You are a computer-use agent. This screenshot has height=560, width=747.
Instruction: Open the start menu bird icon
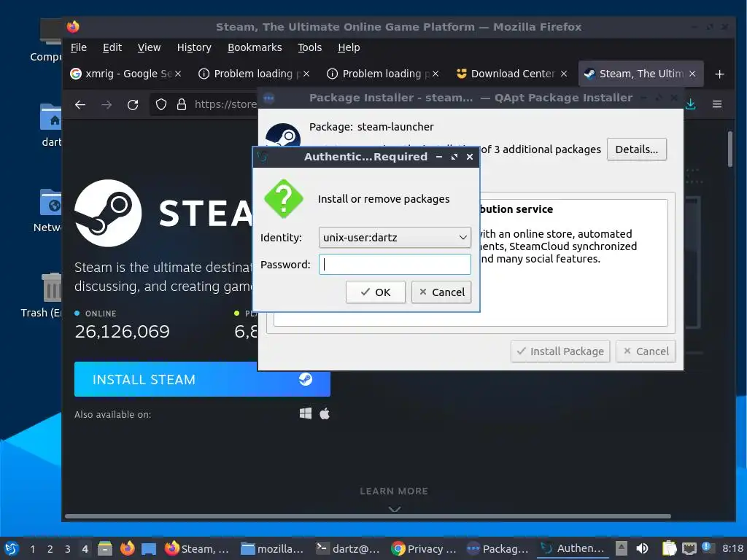coord(12,548)
